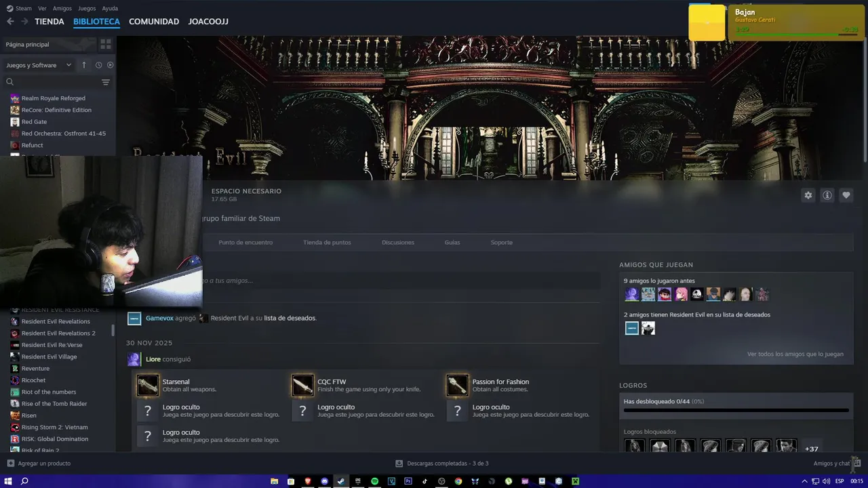
Task: Open Descargas completadas manager
Action: point(442,464)
